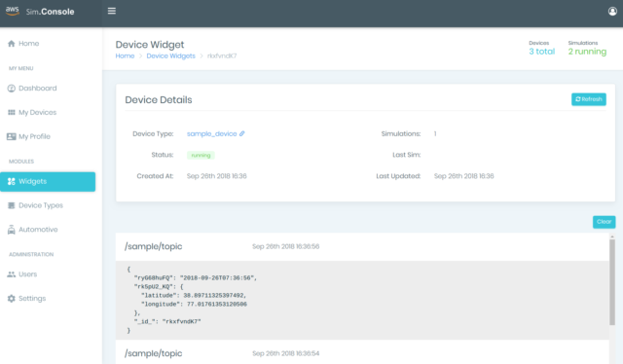Click the longitude line in JSON payload
The width and height of the screenshot is (623, 364).
194,304
